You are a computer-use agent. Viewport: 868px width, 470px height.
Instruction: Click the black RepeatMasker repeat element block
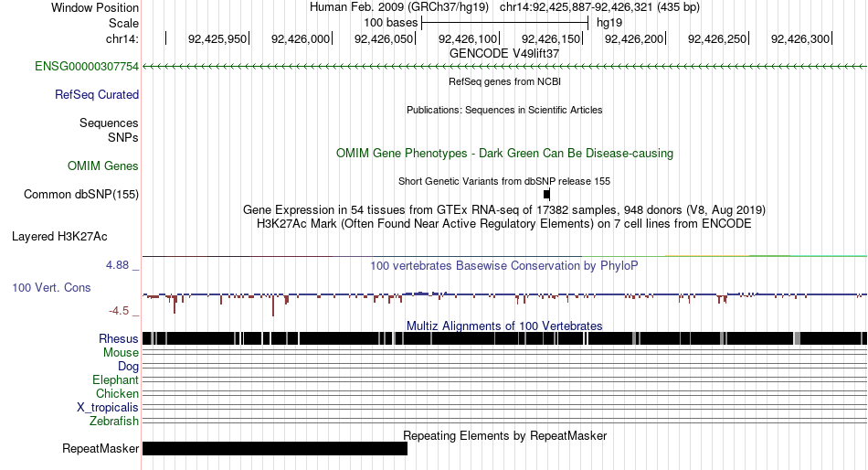[275, 448]
